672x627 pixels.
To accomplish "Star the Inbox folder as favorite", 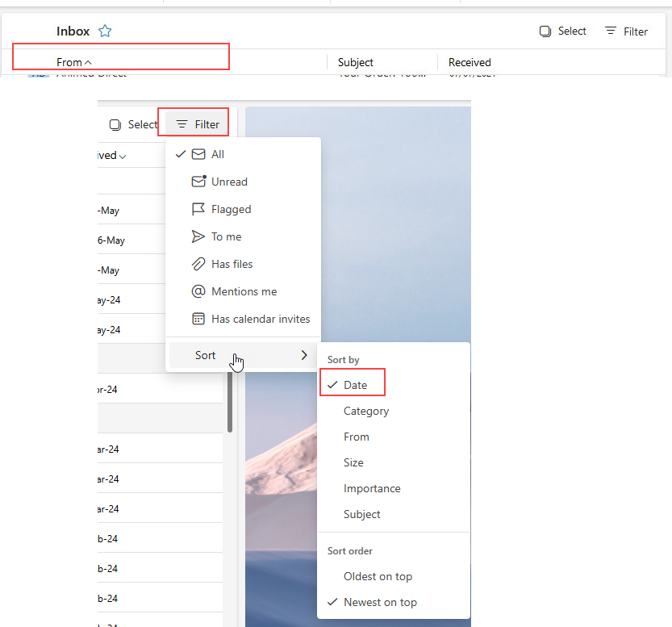I will [x=105, y=31].
